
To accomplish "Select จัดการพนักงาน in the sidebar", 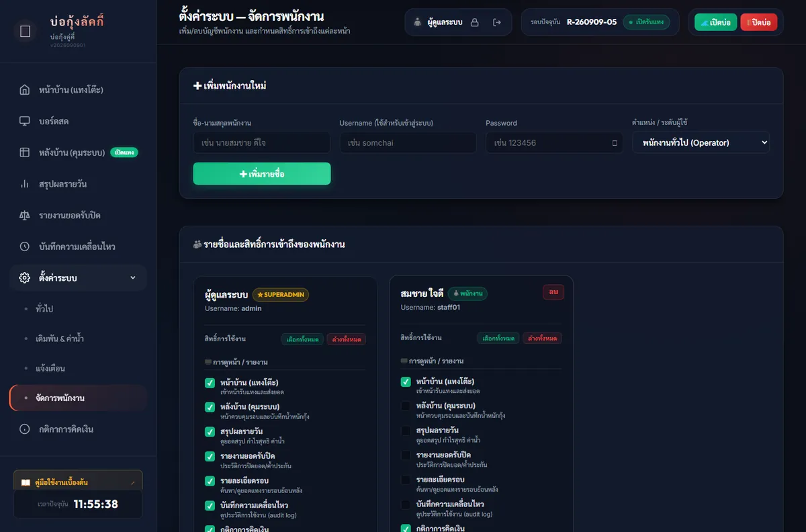I will (78, 398).
